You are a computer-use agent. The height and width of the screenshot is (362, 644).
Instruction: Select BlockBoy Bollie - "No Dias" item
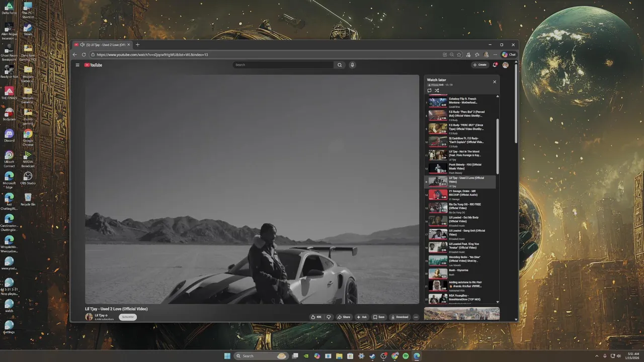[x=460, y=260]
